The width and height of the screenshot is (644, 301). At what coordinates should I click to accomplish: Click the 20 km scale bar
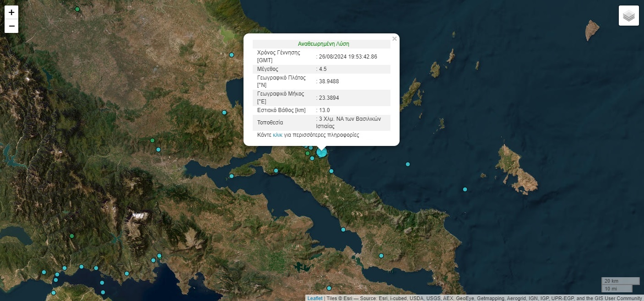point(620,280)
